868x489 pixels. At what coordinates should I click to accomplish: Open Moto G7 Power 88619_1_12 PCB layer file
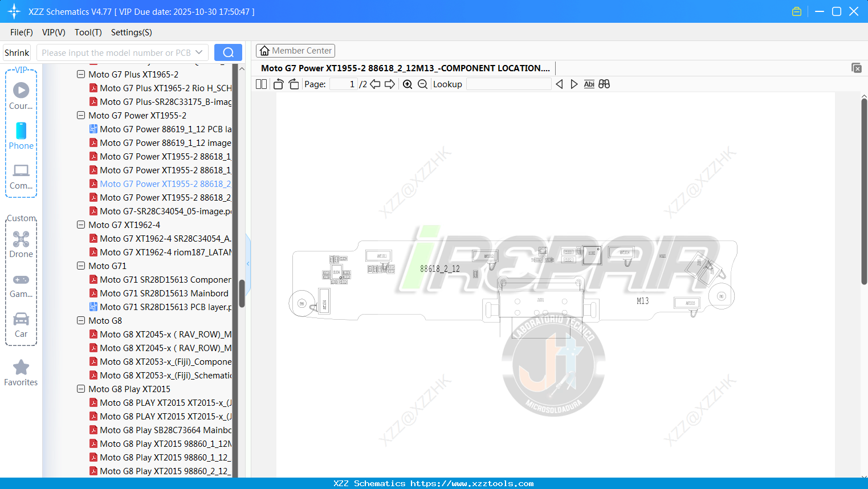161,129
